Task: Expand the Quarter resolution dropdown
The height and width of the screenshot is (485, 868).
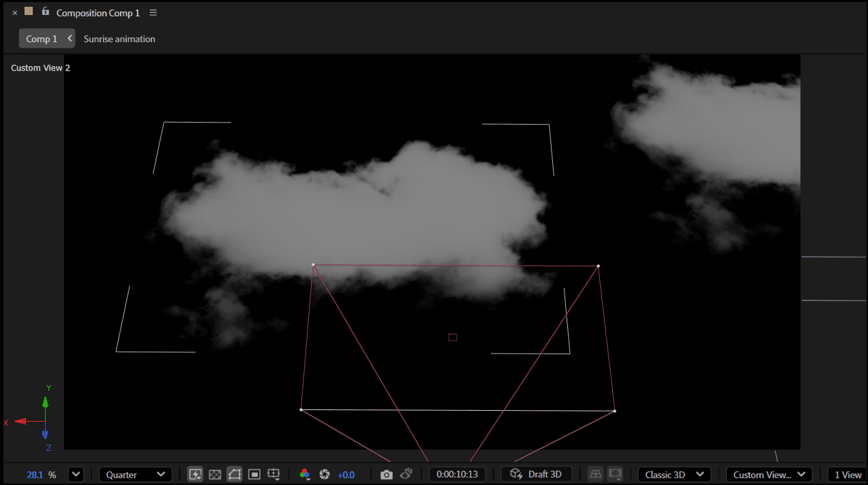Action: pyautogui.click(x=136, y=474)
